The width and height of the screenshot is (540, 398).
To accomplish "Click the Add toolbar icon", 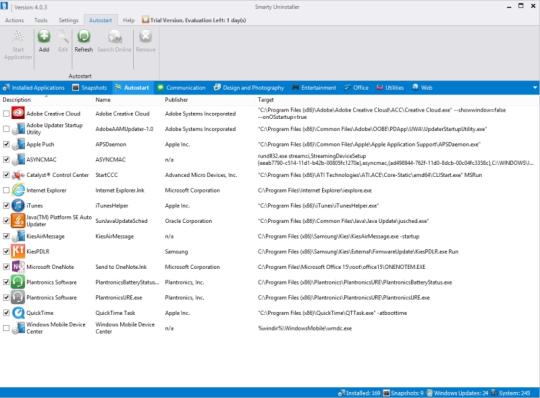I will click(x=44, y=36).
